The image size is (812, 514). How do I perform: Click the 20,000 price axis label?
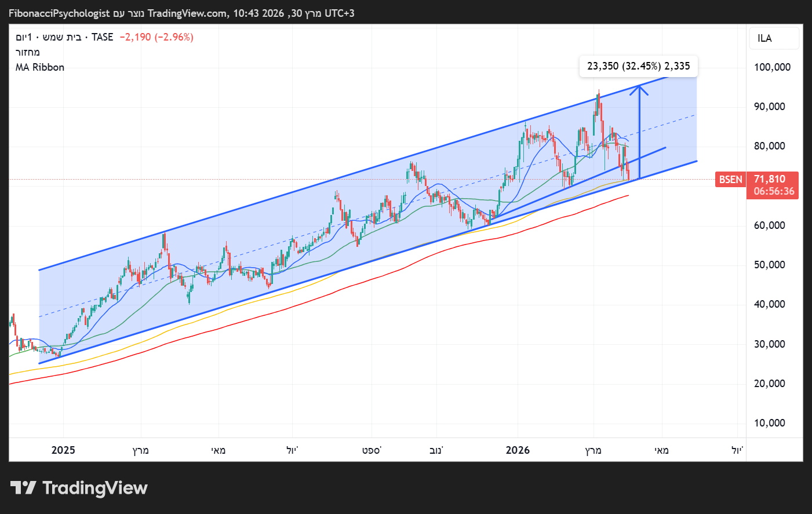770,384
